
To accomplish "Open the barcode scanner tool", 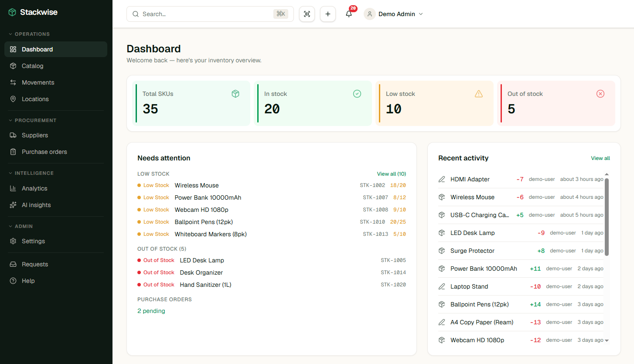I will 307,14.
